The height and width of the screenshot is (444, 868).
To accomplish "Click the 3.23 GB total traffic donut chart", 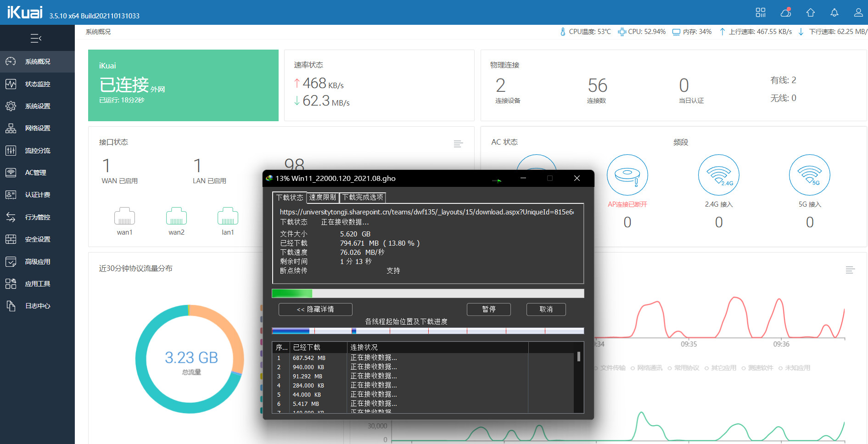I will [190, 359].
